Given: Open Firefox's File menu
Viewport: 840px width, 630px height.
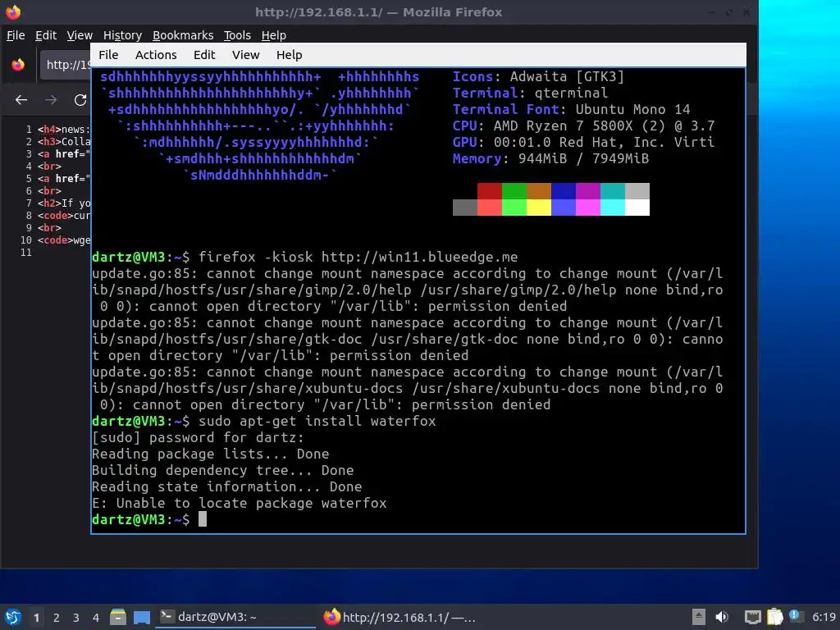Looking at the screenshot, I should 16,35.
